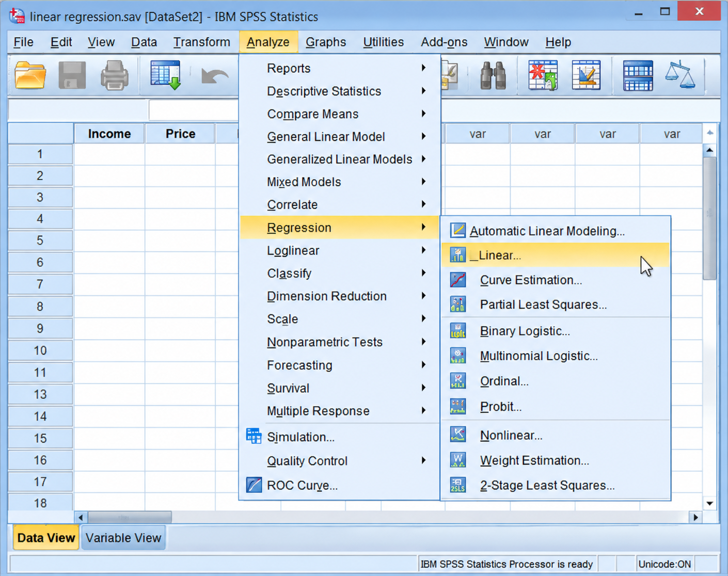Open the Add-ons menu

point(444,42)
